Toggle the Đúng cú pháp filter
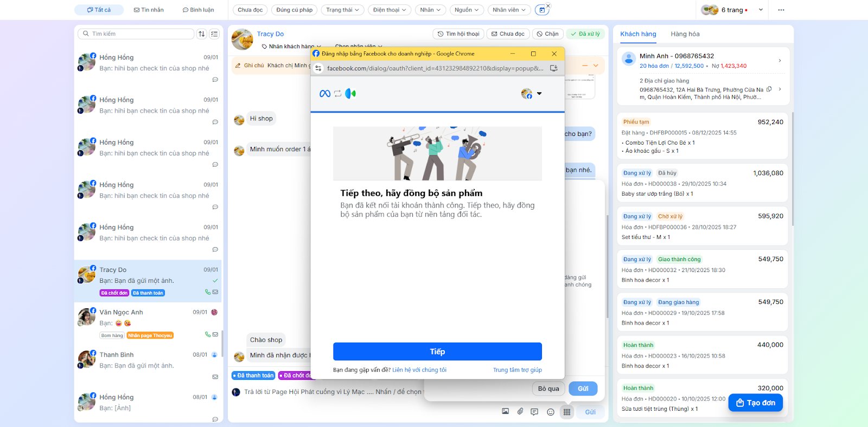868x427 pixels. [294, 10]
